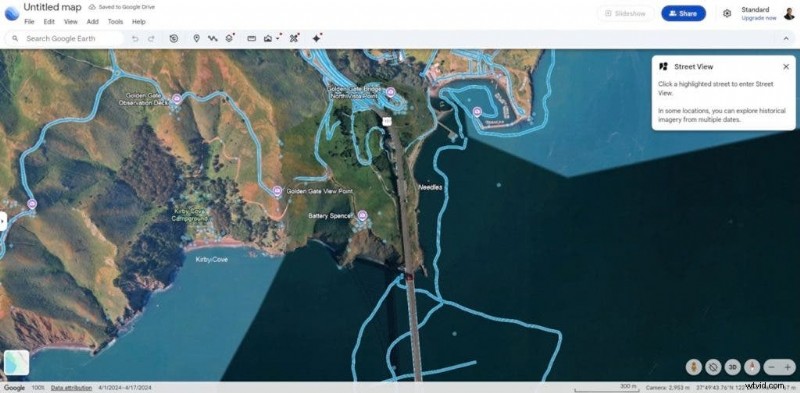Viewport: 800px width, 393px height.
Task: Click the harbor photo sphere marker
Action: 477,112
